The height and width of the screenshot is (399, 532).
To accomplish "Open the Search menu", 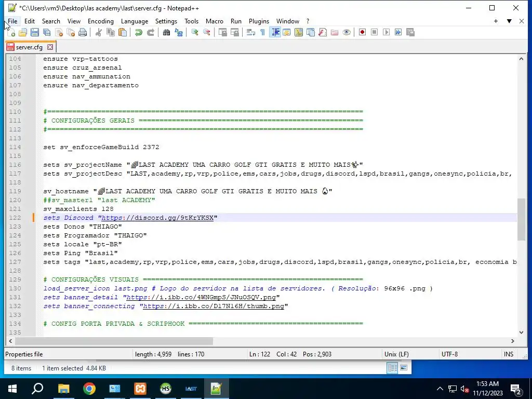I will pyautogui.click(x=51, y=21).
